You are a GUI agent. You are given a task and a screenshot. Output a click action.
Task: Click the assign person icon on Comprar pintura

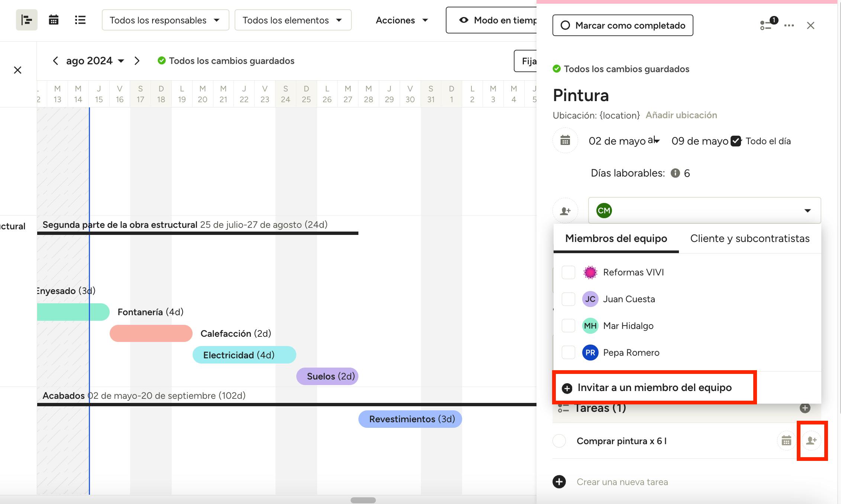click(x=811, y=441)
